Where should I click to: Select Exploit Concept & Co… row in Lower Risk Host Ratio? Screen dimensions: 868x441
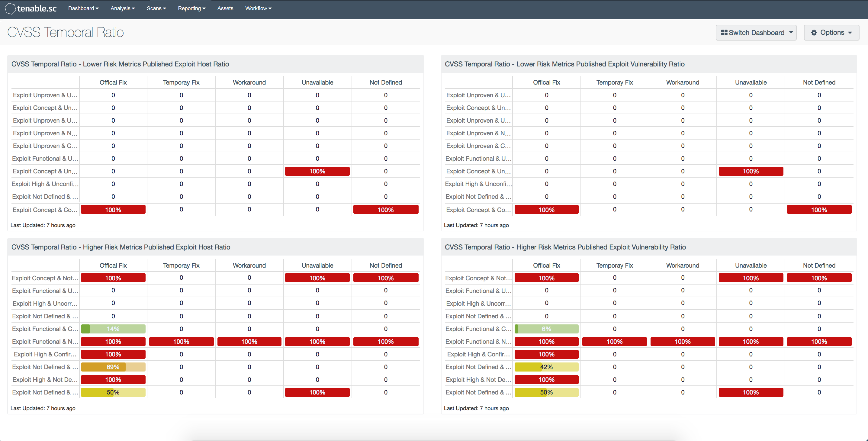pos(216,210)
